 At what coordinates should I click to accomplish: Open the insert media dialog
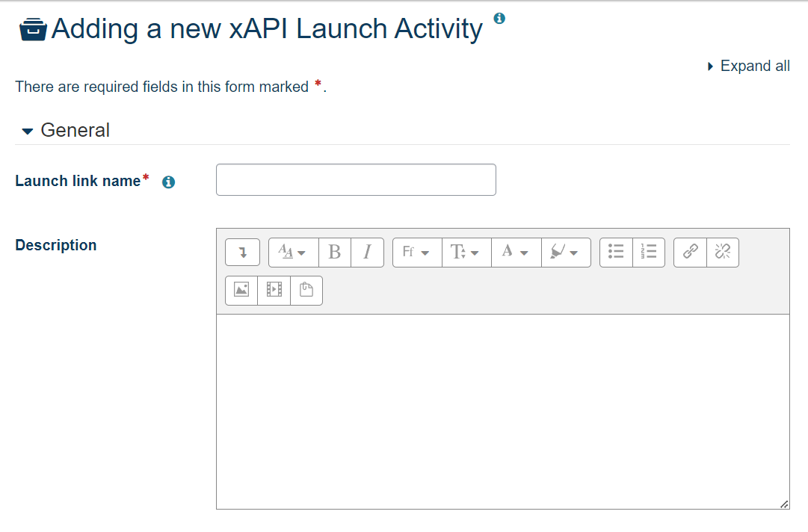pyautogui.click(x=274, y=290)
